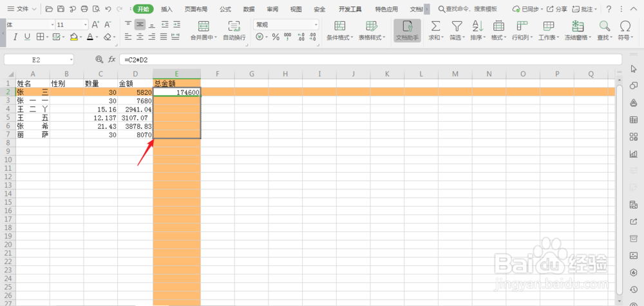
Task: Toggle bottom vertical alignment
Action: (x=152, y=24)
